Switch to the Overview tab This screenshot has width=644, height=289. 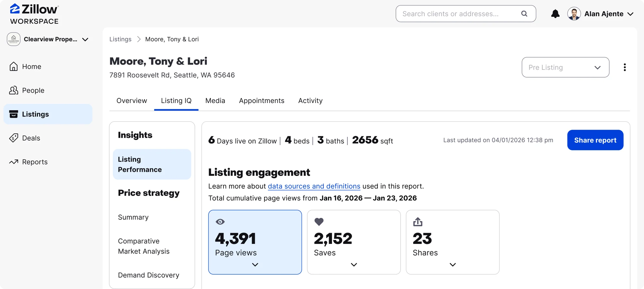[x=132, y=101]
